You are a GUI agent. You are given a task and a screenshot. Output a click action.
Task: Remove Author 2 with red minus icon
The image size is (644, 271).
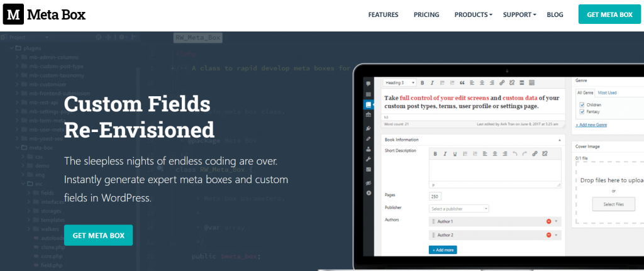548,235
